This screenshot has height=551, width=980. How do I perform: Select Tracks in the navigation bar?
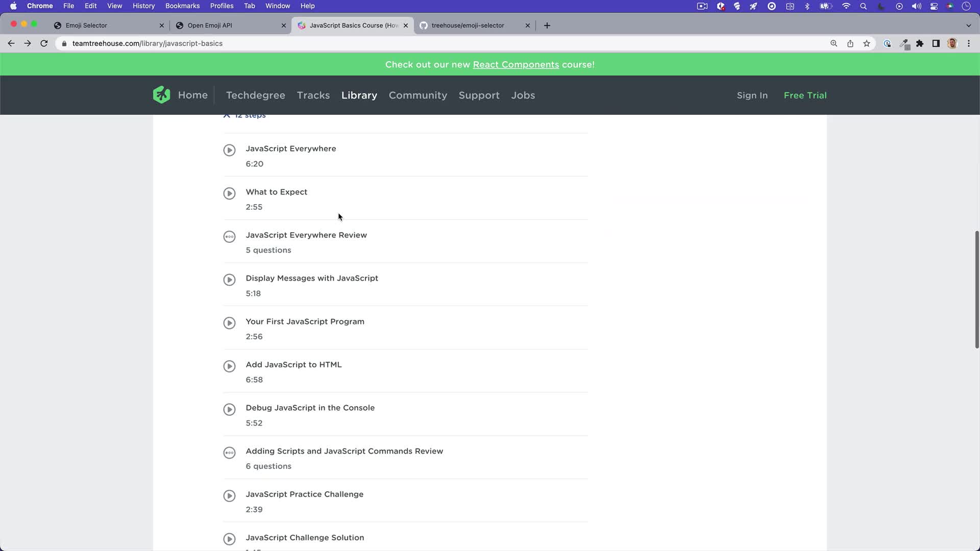coord(313,95)
